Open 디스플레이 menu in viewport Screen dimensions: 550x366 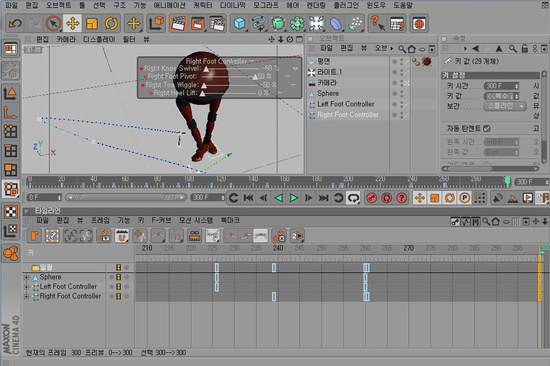click(99, 39)
